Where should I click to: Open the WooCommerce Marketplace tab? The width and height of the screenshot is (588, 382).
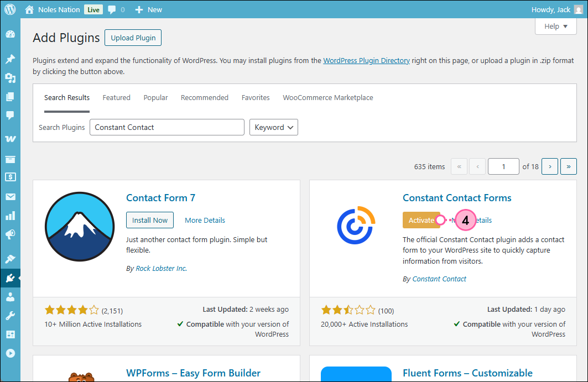[327, 97]
